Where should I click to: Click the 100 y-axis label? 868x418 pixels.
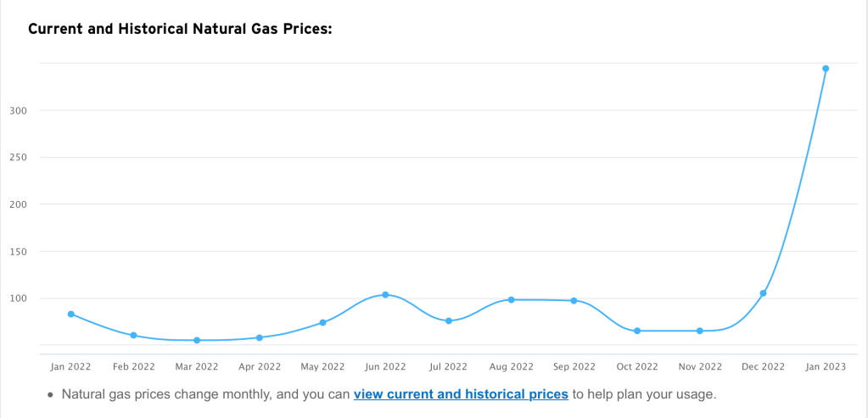coord(19,298)
